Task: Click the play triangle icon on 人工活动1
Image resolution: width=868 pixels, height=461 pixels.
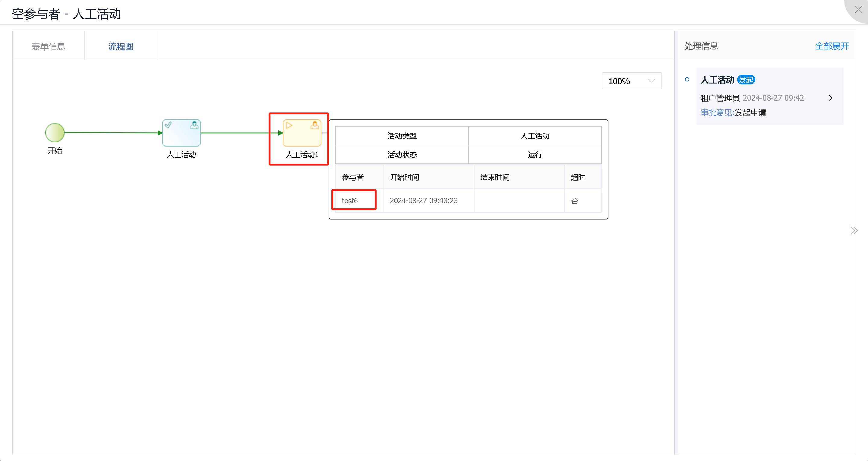Action: [289, 125]
